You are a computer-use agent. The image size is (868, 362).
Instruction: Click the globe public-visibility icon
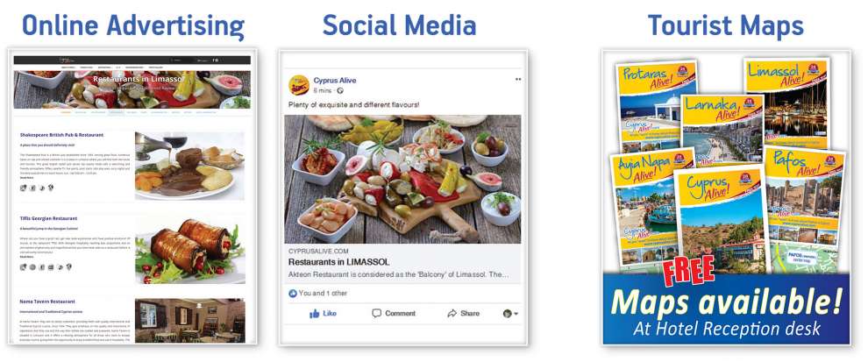tap(340, 90)
